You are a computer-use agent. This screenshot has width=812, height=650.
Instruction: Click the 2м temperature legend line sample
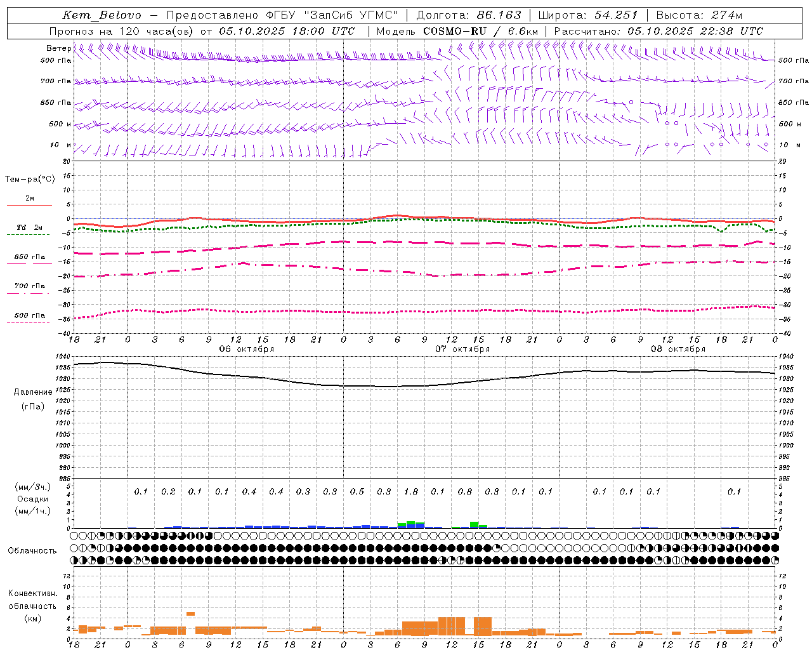click(x=29, y=205)
